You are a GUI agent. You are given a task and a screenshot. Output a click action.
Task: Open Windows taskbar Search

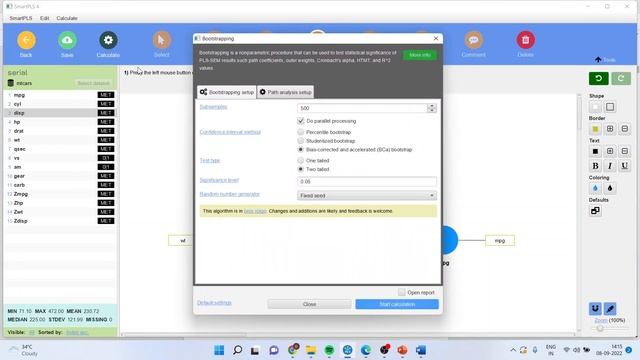pos(237,350)
